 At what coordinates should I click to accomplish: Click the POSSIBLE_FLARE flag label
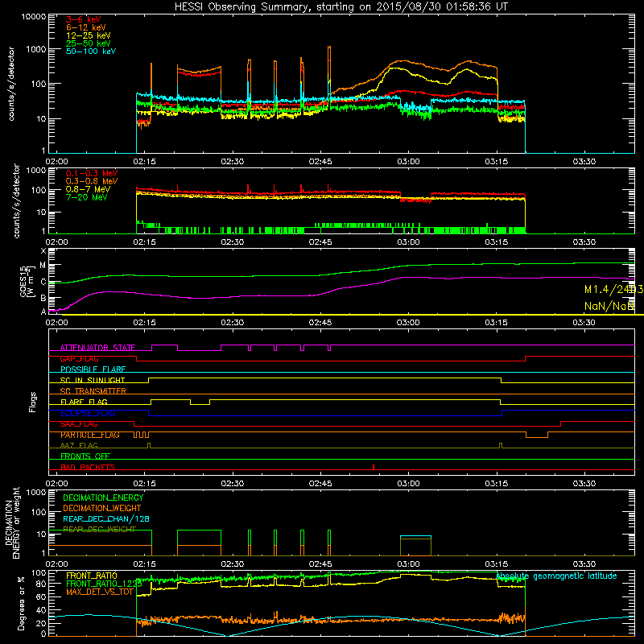click(93, 369)
